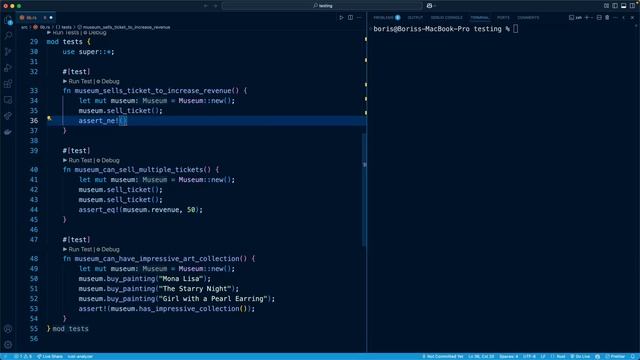Screen dimensions: 640x360
Task: Open errors and warnings count in status bar
Action: (23, 356)
